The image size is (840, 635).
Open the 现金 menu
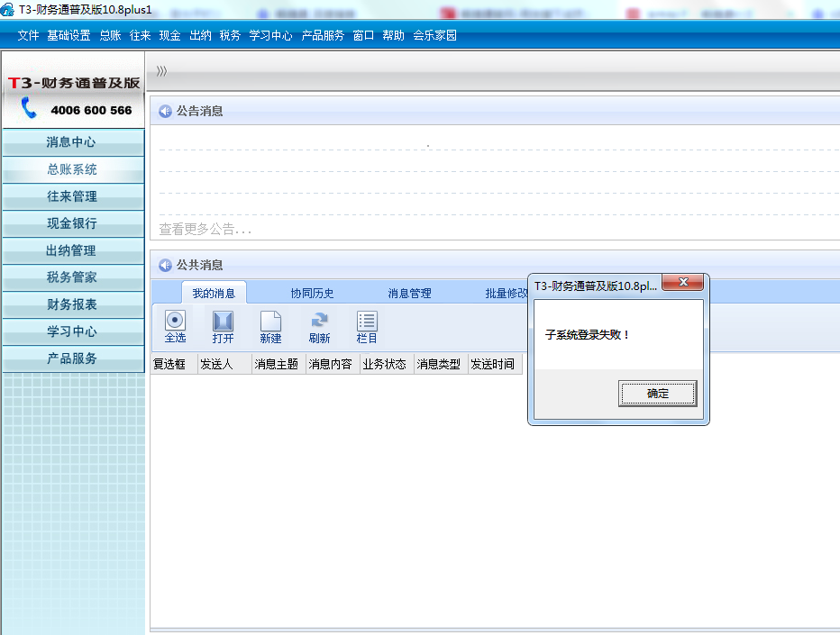click(169, 35)
